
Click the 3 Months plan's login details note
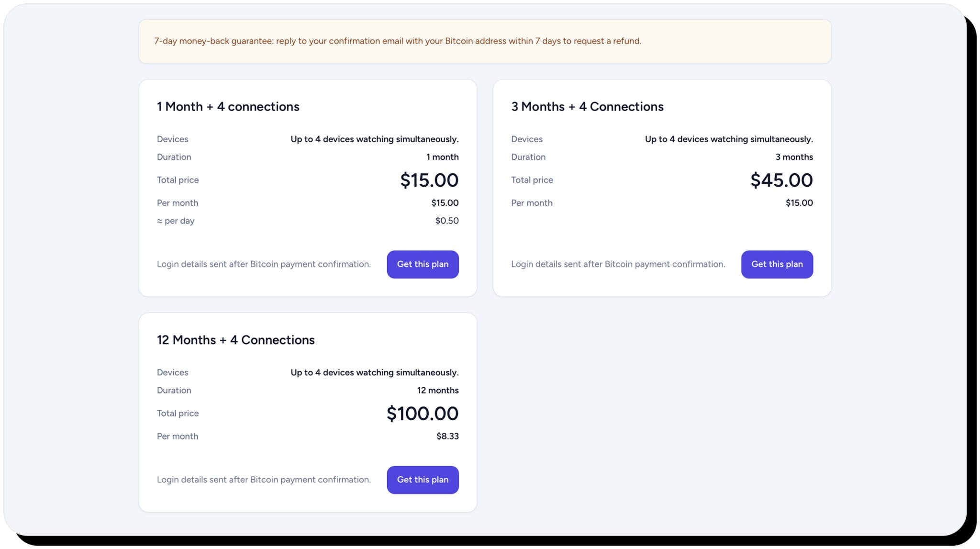[618, 264]
